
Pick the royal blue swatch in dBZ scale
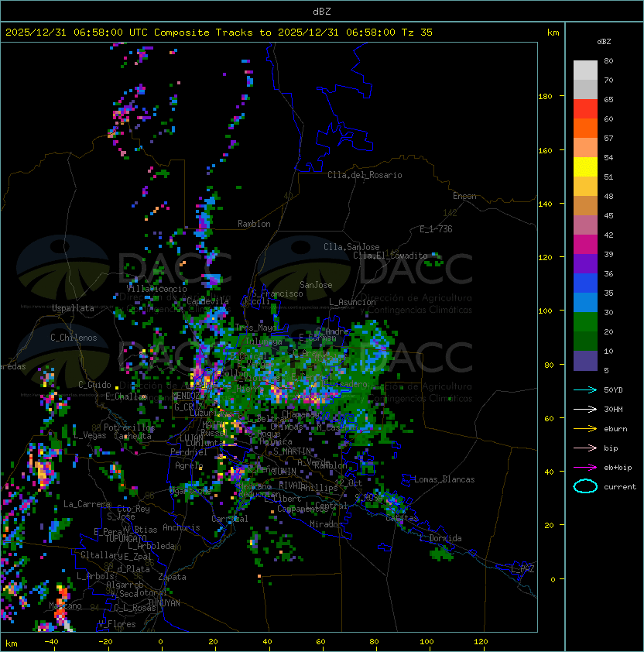[x=585, y=283]
